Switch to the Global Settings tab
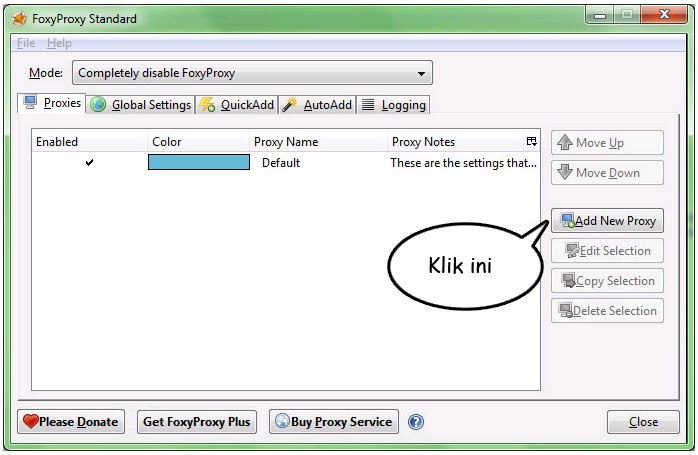Image resolution: width=698 pixels, height=455 pixels. pyautogui.click(x=140, y=105)
